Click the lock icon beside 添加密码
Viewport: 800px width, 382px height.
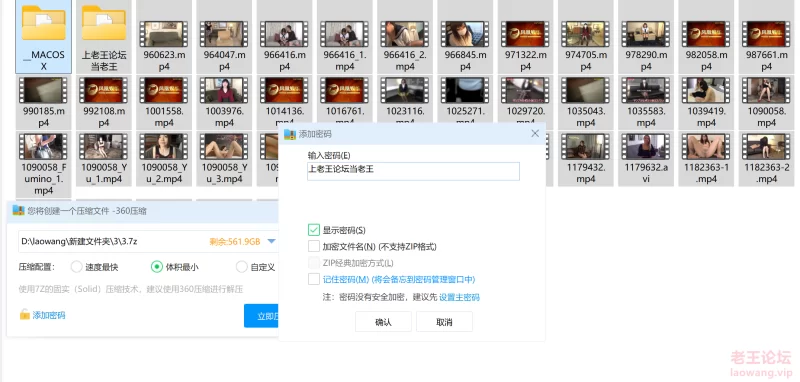(x=24, y=315)
